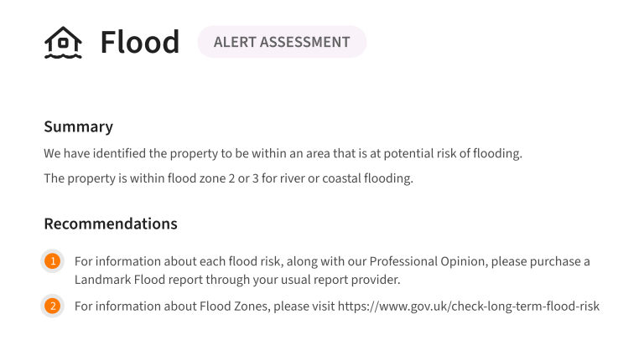Select the orange number 1 marker
This screenshot has height=340, width=644.
(53, 260)
